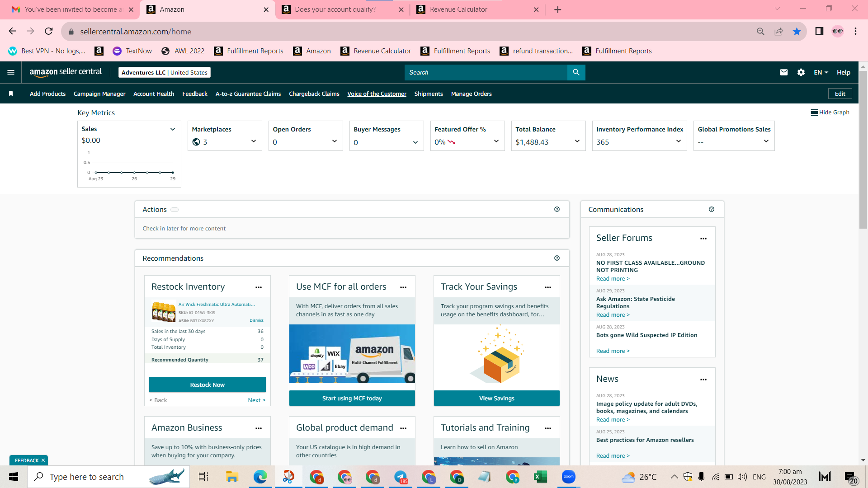
Task: Open the Recommendations help question icon
Action: click(x=557, y=258)
